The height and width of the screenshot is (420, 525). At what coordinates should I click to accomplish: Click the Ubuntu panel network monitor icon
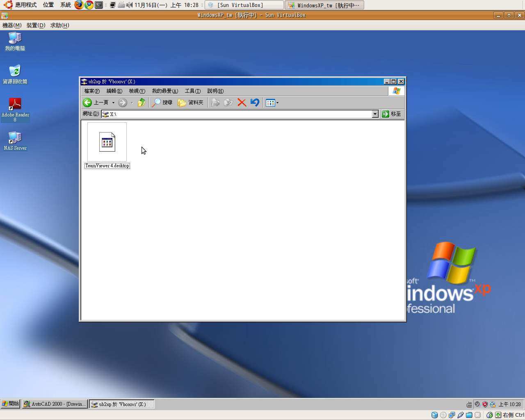[x=113, y=5]
